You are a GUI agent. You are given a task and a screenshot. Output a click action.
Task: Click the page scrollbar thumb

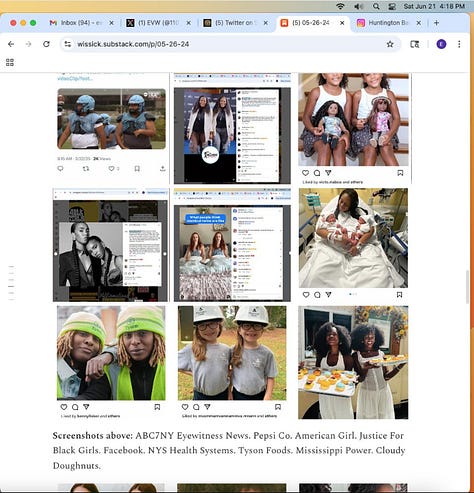click(468, 287)
